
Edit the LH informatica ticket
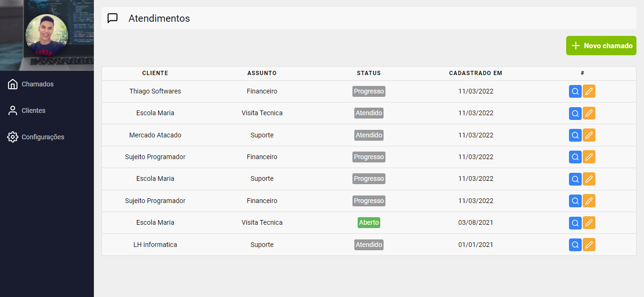pyautogui.click(x=589, y=245)
